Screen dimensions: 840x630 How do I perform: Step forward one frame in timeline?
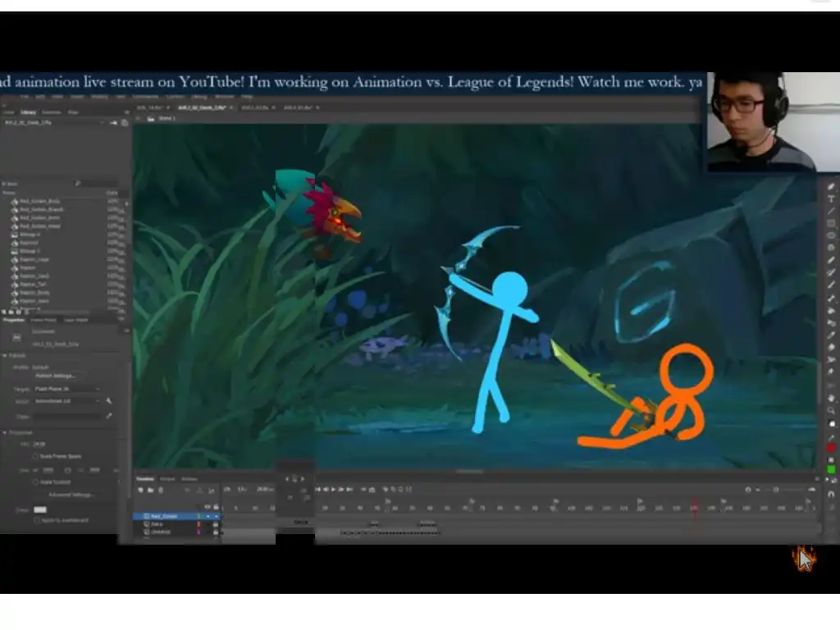341,489
